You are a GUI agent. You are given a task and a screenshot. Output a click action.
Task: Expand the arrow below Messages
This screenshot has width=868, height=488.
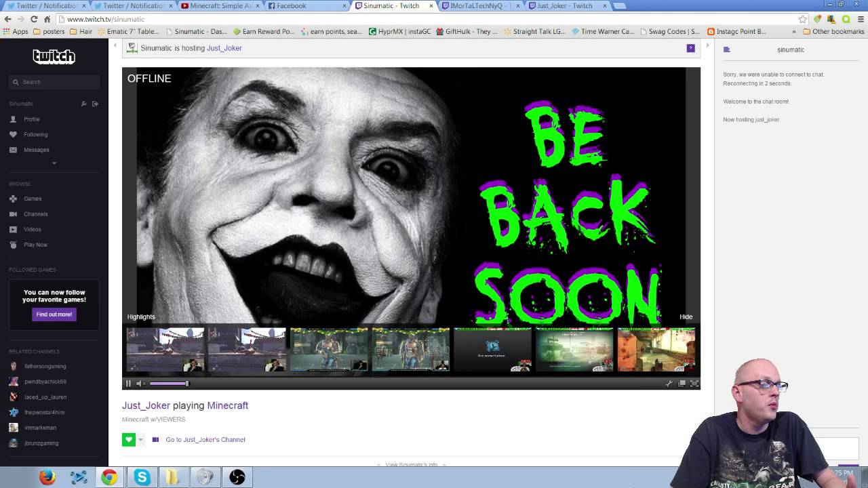click(x=54, y=163)
